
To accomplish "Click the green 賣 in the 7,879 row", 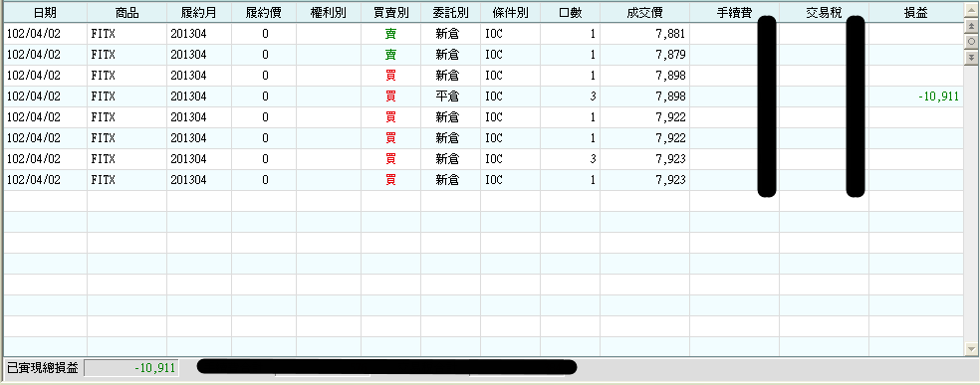I will [x=390, y=55].
